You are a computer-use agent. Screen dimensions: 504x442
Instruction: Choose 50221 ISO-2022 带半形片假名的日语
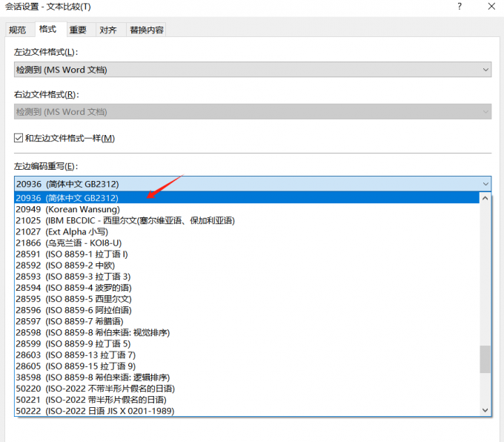(x=247, y=400)
